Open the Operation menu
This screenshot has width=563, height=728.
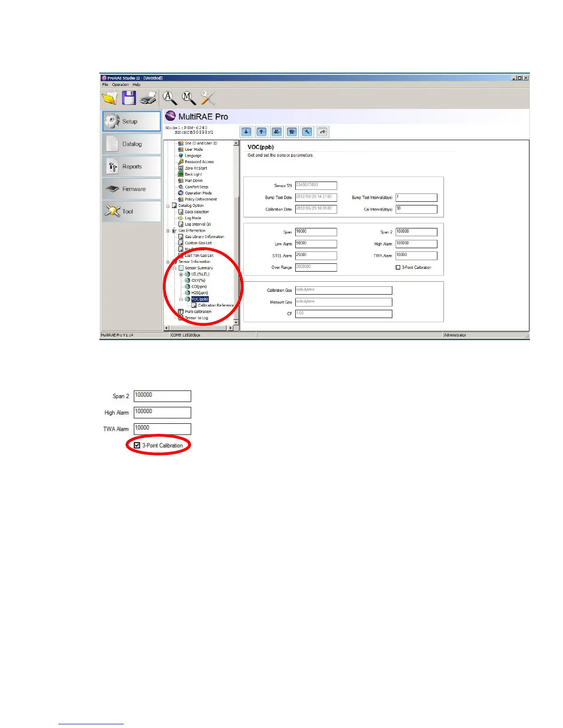coord(121,85)
